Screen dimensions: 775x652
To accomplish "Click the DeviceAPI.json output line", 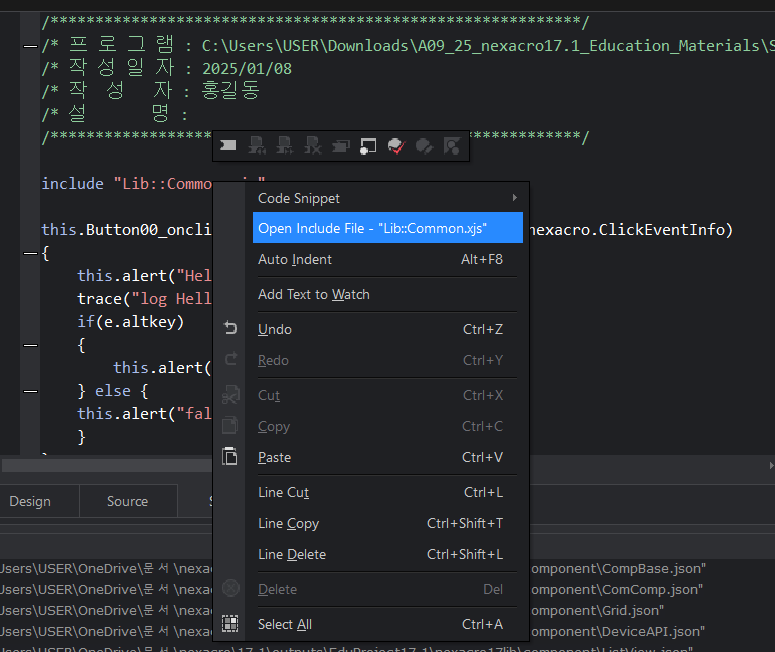I will pos(618,631).
